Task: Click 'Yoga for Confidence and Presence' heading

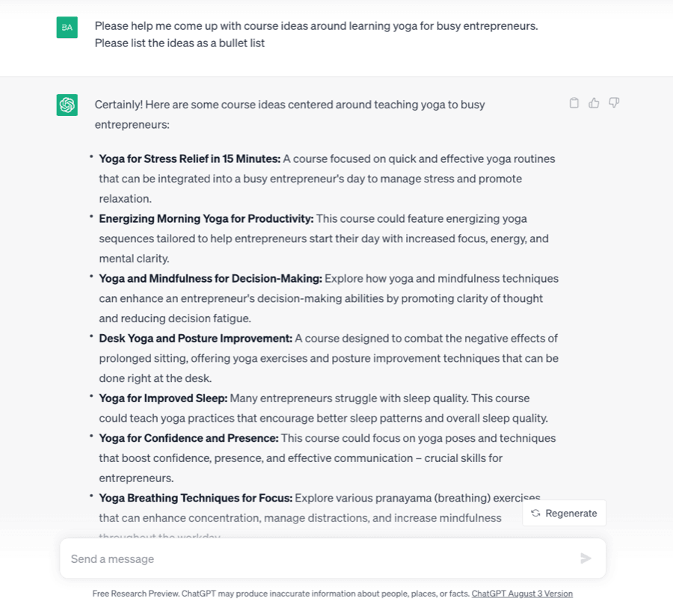Action: coord(188,438)
